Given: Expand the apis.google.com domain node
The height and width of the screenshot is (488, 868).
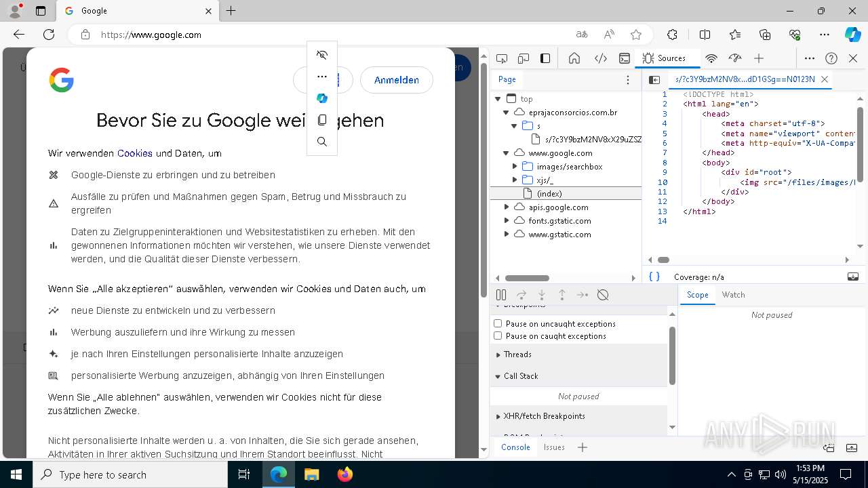Looking at the screenshot, I should point(506,207).
